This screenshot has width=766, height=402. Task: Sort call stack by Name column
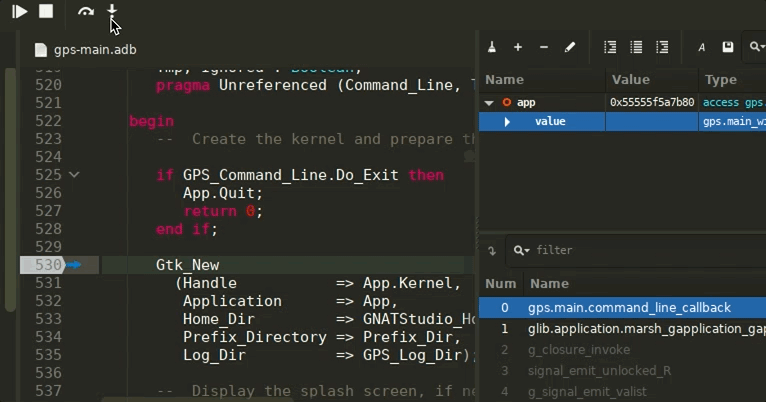645,284
